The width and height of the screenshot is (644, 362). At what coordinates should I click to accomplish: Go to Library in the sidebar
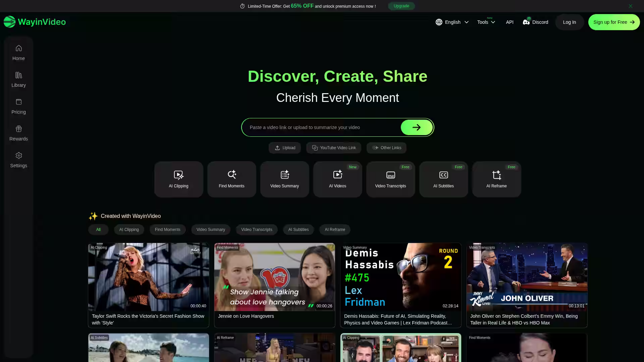point(18,79)
